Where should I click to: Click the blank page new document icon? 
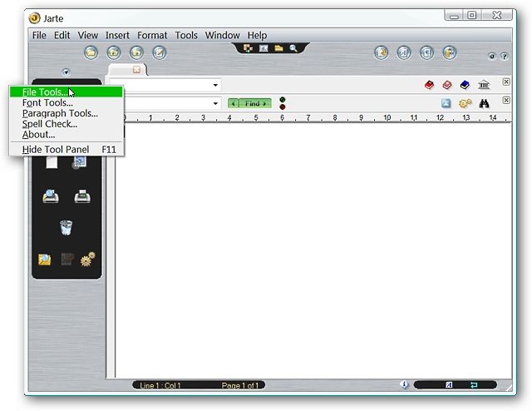click(x=52, y=162)
